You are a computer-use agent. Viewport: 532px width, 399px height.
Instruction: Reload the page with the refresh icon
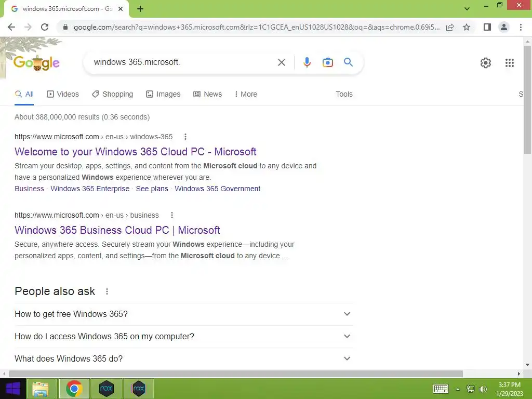point(45,27)
